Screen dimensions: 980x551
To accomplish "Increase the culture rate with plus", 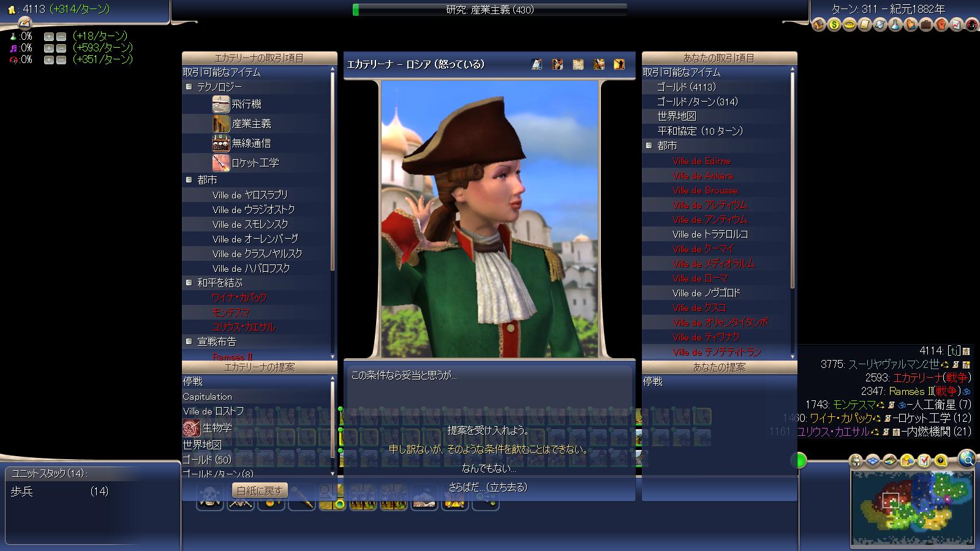I will click(49, 48).
